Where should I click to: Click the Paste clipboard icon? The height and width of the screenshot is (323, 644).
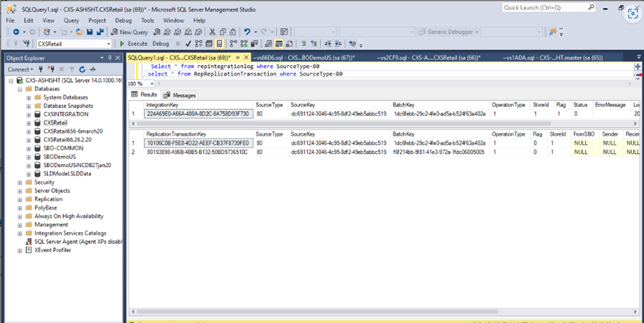click(233, 32)
